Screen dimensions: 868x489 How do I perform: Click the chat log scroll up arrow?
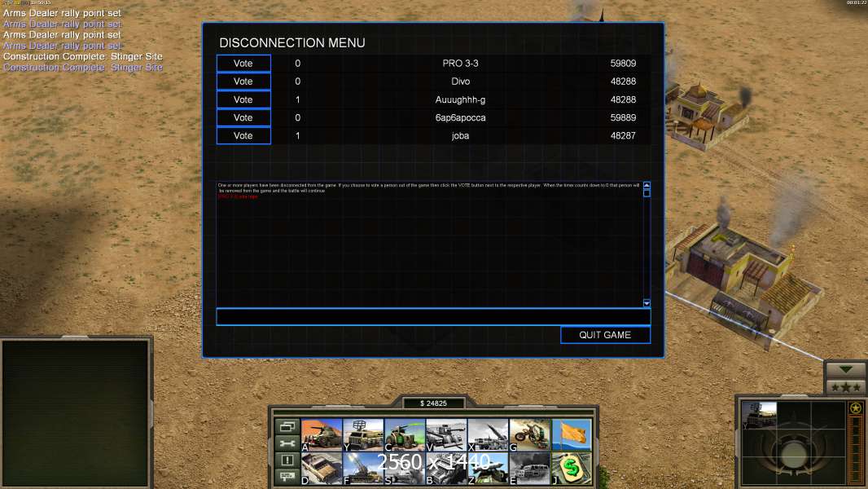point(647,185)
